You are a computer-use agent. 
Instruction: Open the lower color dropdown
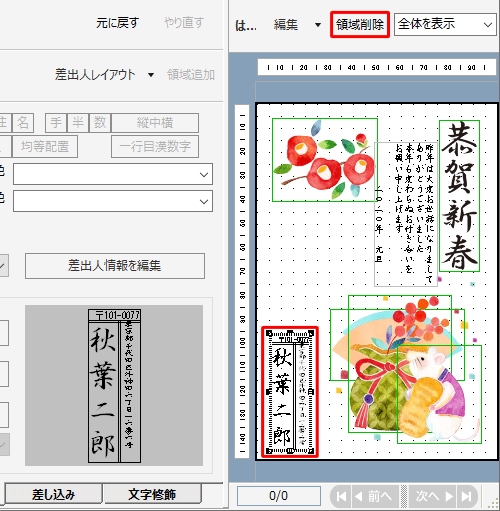[113, 201]
